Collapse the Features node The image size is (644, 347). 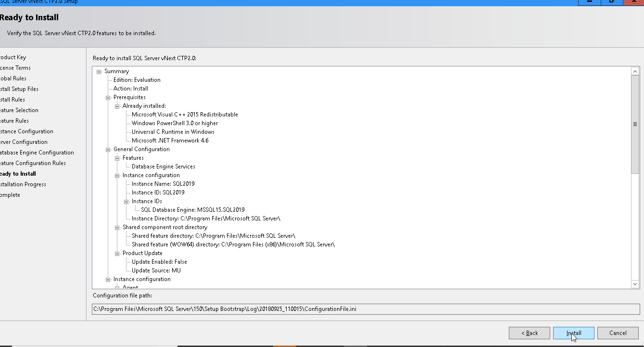117,158
